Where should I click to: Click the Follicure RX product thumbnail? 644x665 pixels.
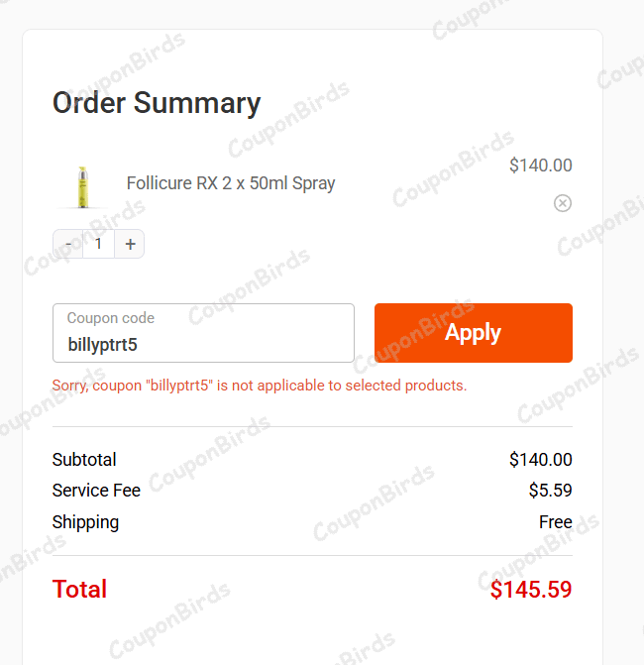(82, 185)
